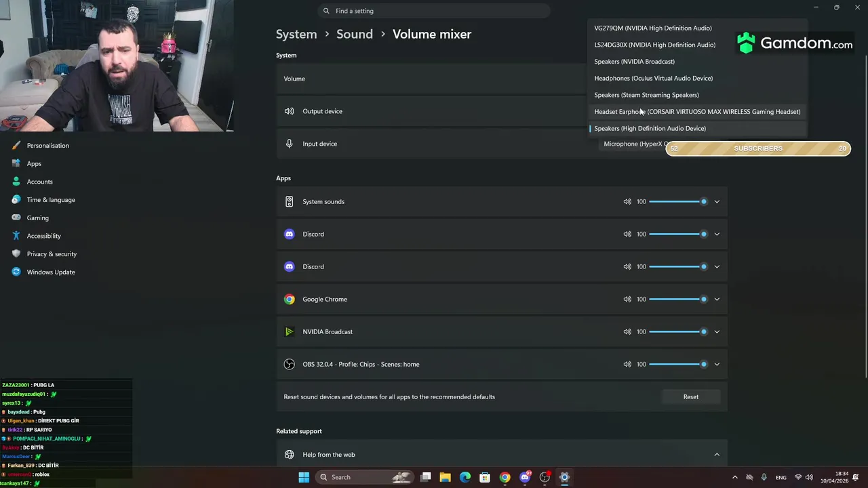Screen dimensions: 868x488
Task: Choose Headphones (Oculus Virtual Audio Device)
Action: [x=697, y=78]
